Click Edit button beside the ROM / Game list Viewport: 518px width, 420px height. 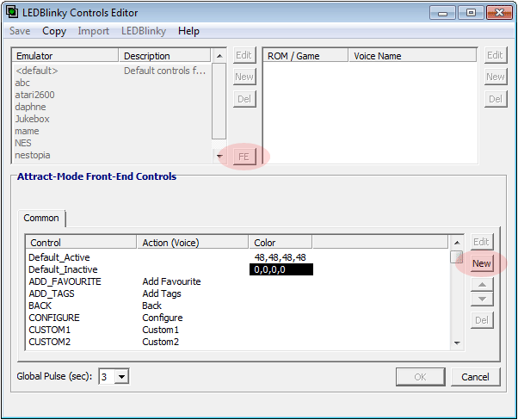click(x=496, y=55)
